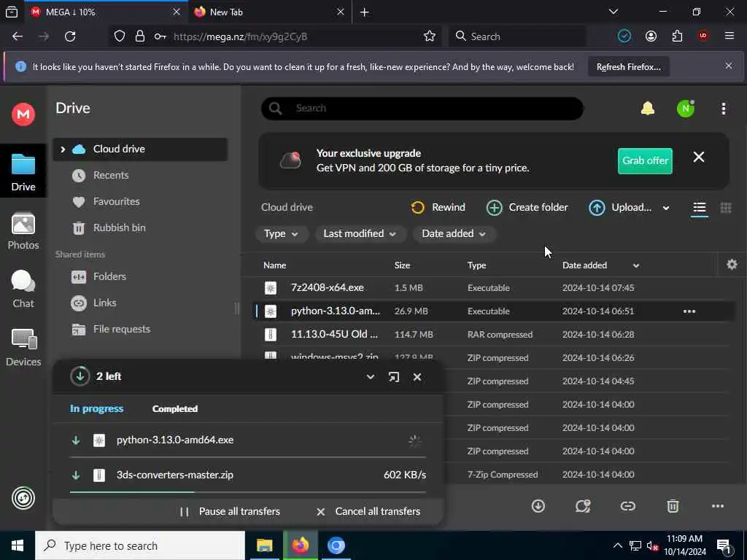Open the Firefox extensions icon
747x560 pixels.
677,36
